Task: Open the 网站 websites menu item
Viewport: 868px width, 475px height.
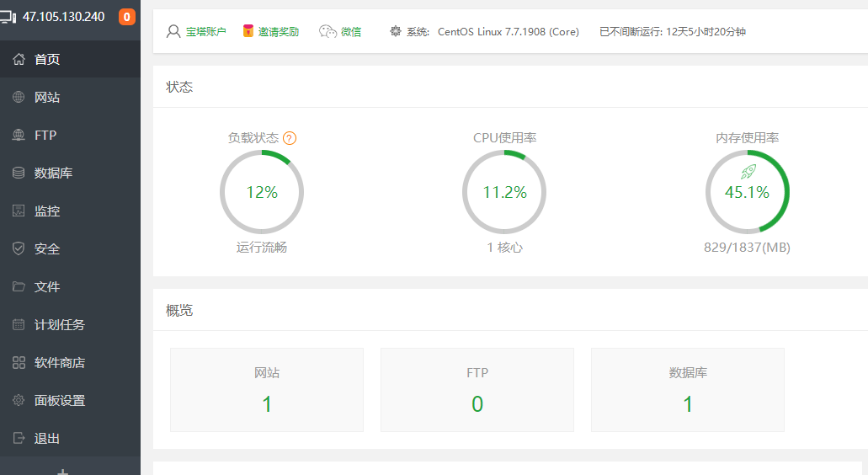Action: point(71,98)
